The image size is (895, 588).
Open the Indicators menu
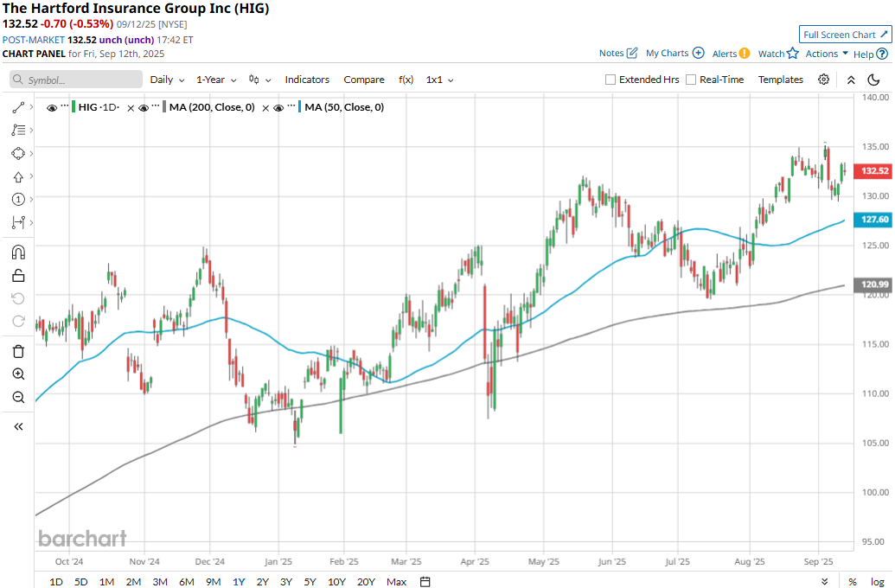[x=307, y=80]
